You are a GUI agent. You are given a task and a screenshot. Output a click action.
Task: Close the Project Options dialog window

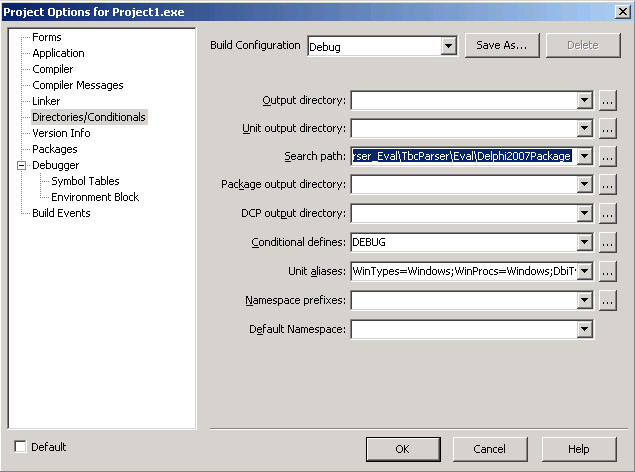point(622,11)
